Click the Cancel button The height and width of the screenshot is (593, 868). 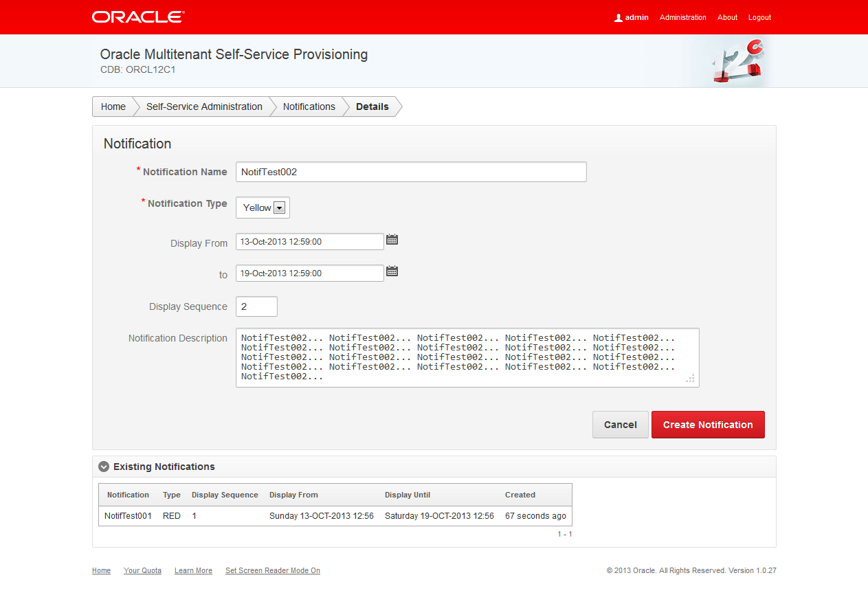coord(621,425)
